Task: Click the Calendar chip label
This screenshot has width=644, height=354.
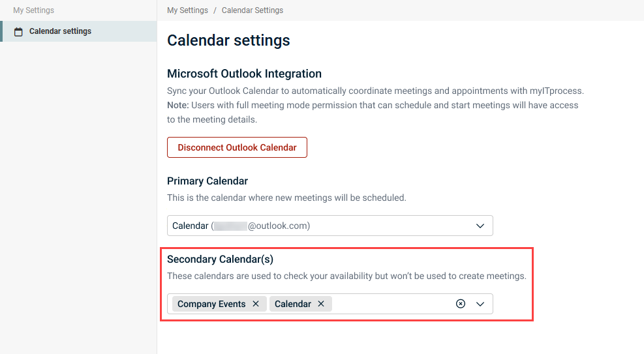Action: point(292,304)
